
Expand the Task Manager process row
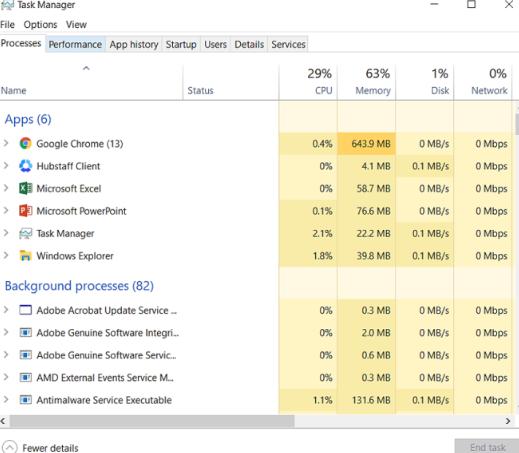click(x=6, y=233)
